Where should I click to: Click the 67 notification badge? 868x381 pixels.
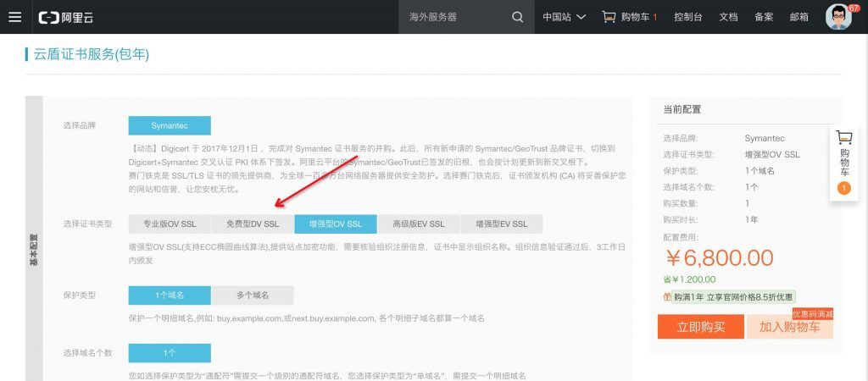[x=853, y=7]
